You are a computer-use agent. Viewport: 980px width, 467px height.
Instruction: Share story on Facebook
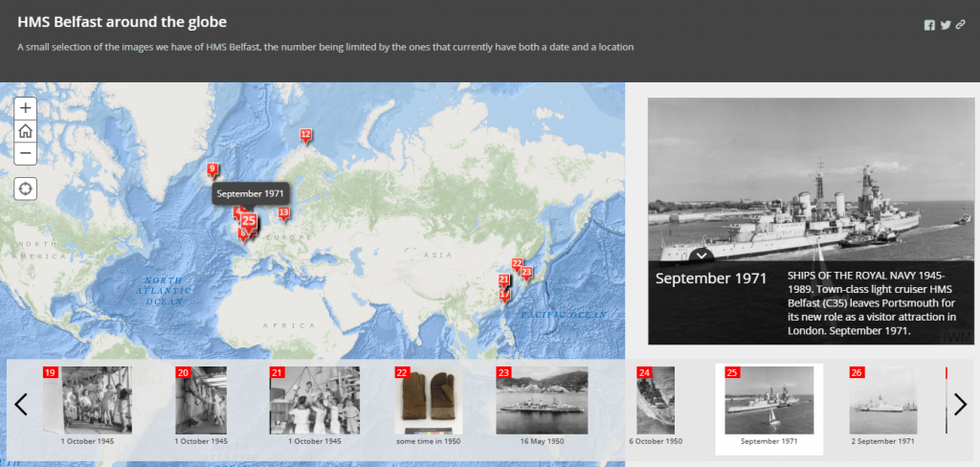point(929,25)
